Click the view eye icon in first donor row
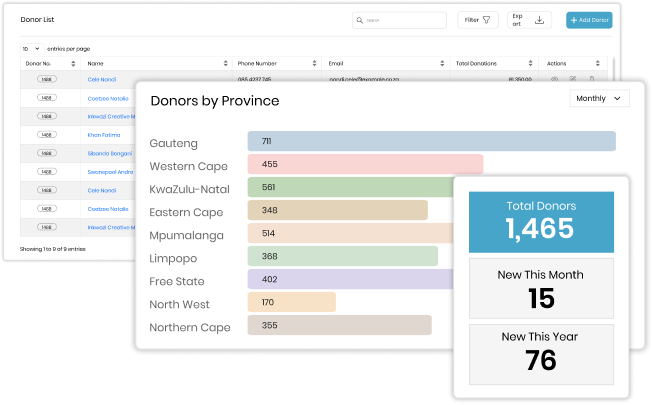The height and width of the screenshot is (405, 653). coord(554,78)
